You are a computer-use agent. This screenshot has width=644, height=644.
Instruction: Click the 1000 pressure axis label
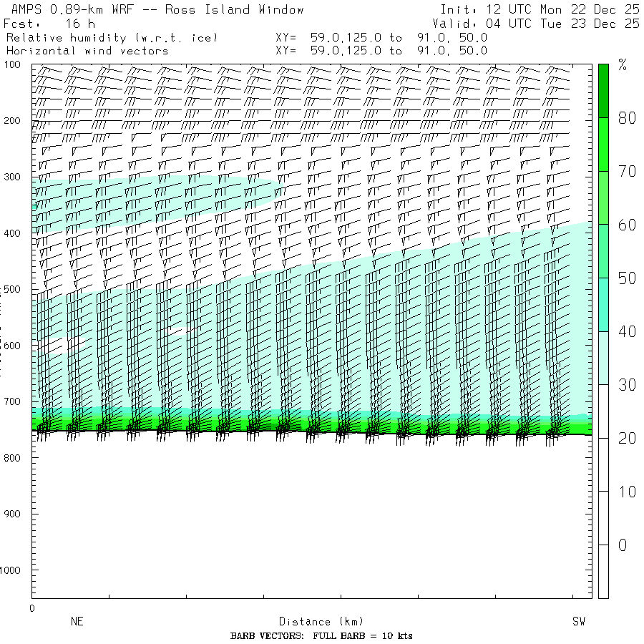[x=10, y=570]
